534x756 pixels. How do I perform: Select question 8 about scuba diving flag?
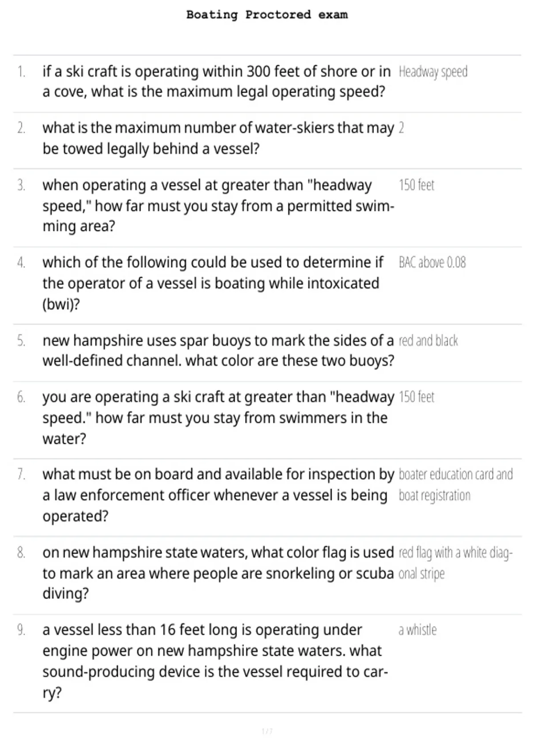tap(218, 573)
